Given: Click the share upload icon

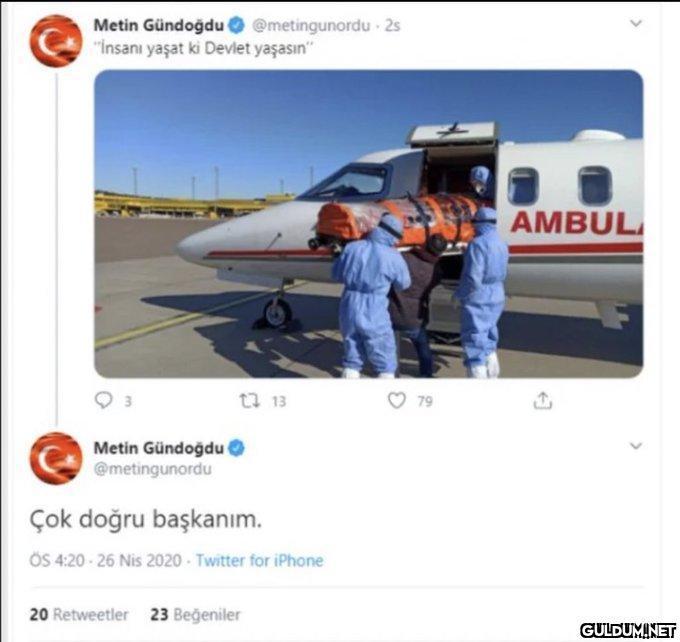Looking at the screenshot, I should pos(543,400).
